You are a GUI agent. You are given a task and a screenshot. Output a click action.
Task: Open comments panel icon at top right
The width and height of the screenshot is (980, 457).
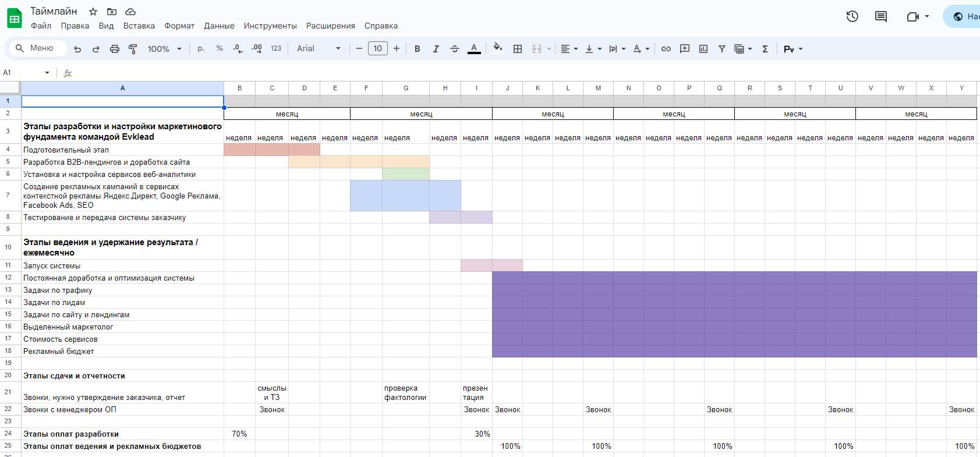click(881, 16)
